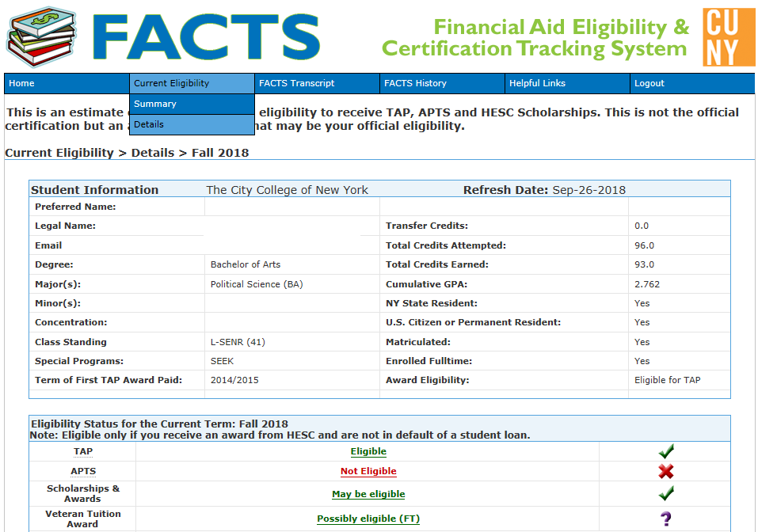Click the Transfer Credits value '0.0'
This screenshot has height=532, width=758.
642,226
